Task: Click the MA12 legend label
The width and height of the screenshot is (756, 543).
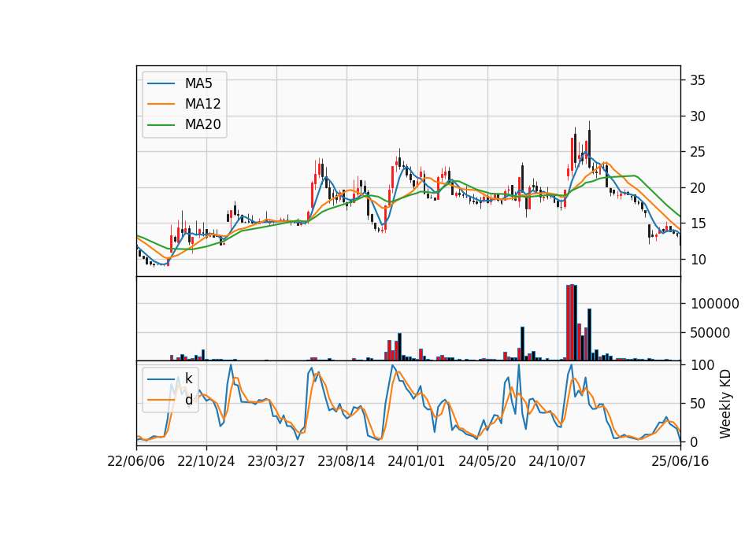Action: pyautogui.click(x=202, y=104)
